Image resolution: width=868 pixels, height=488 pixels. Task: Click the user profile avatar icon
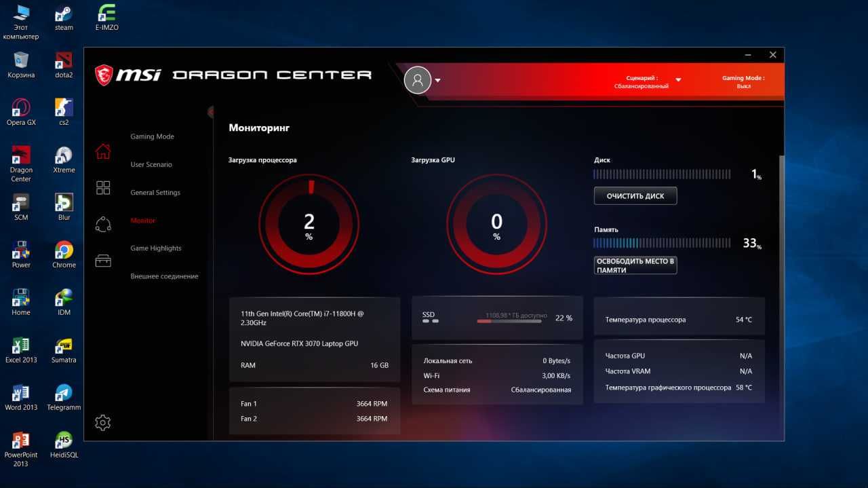point(418,80)
